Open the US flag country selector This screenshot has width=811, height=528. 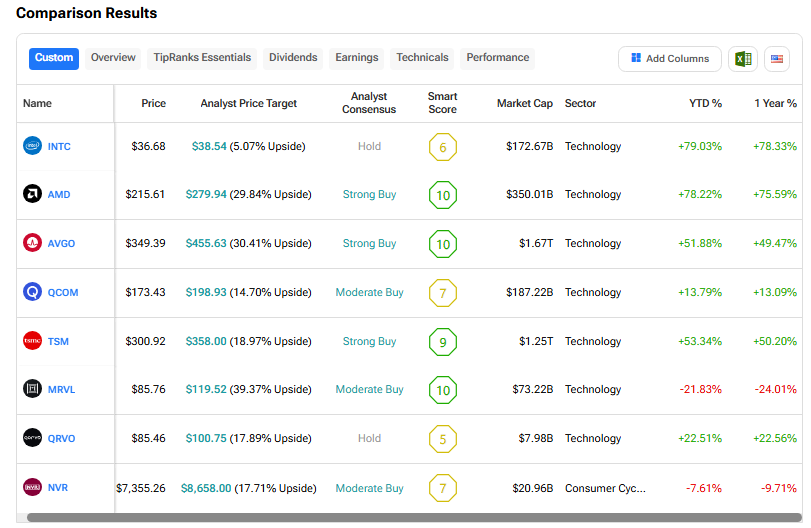pos(777,59)
